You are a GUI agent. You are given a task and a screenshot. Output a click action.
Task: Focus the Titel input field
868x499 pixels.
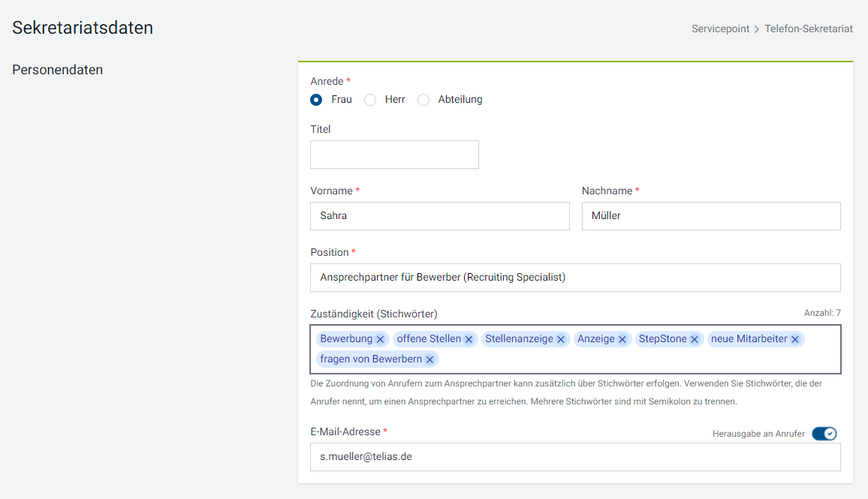[x=394, y=155]
